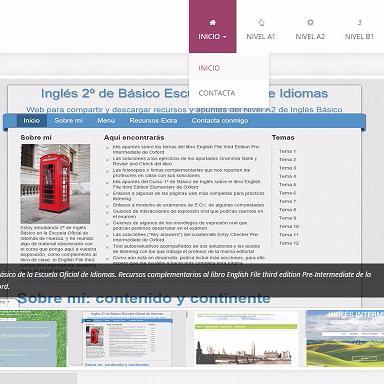Collapse the INICIO dropdown caret
Screen dimensions: 384x384
(224, 37)
